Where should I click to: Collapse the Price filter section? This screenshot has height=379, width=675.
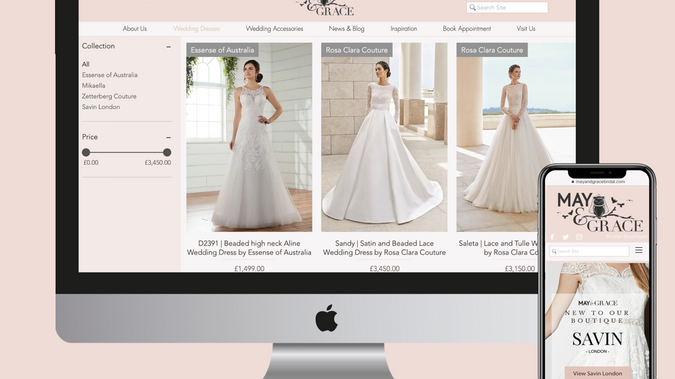168,137
